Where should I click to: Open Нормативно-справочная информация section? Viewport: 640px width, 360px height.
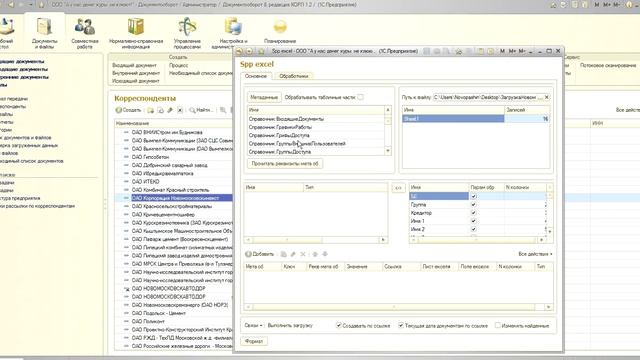pos(136,33)
